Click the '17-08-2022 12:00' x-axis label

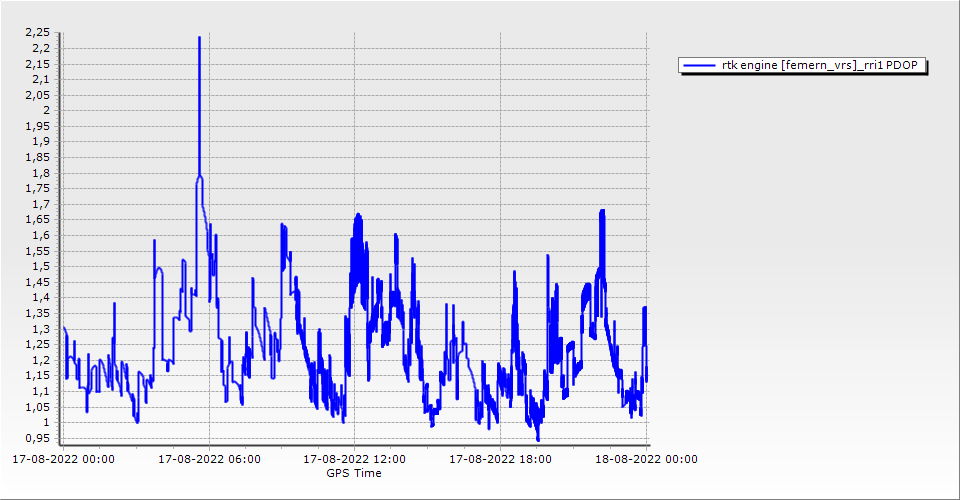[x=355, y=460]
